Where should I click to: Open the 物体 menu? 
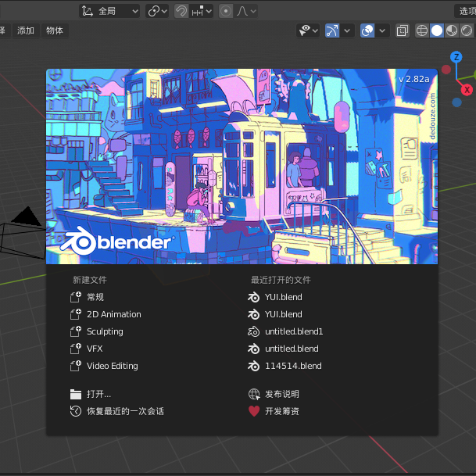[x=55, y=30]
